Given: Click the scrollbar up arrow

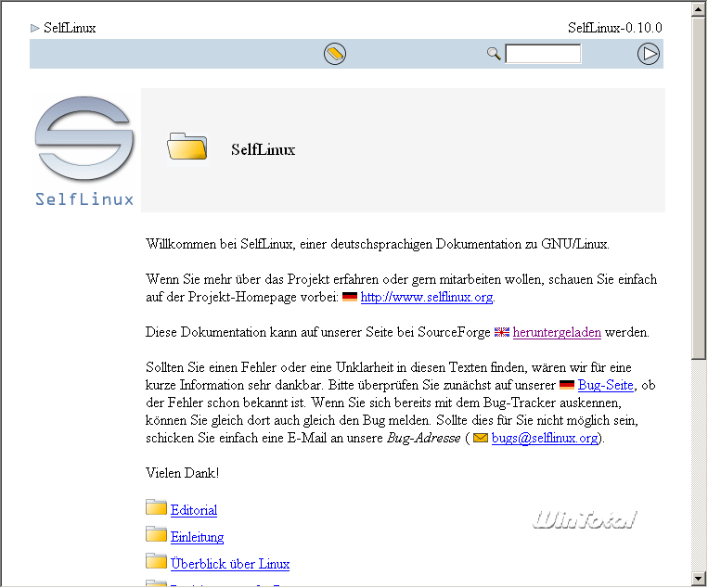Looking at the screenshot, I should coord(698,10).
